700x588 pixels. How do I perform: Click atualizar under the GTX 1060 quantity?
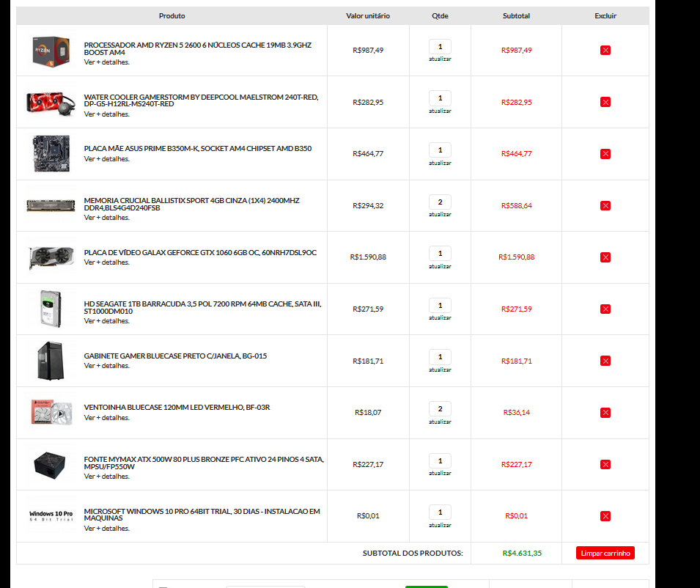(x=440, y=266)
